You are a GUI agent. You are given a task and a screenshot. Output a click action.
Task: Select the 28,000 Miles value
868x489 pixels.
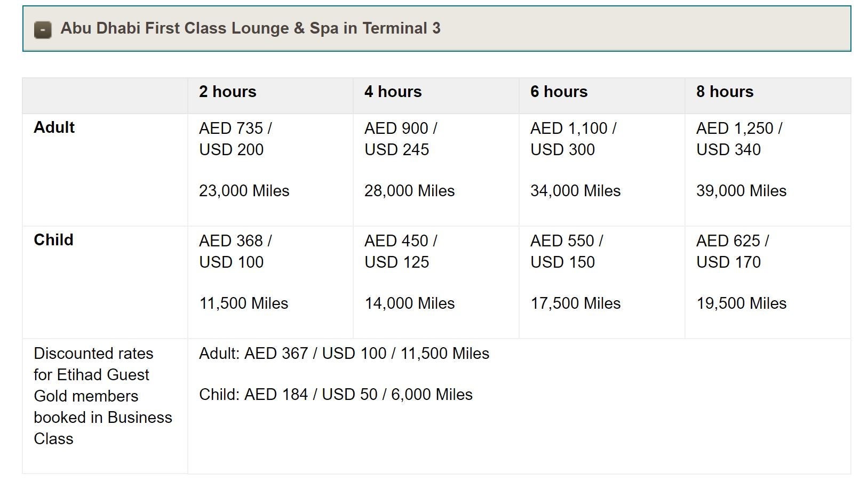click(x=409, y=191)
